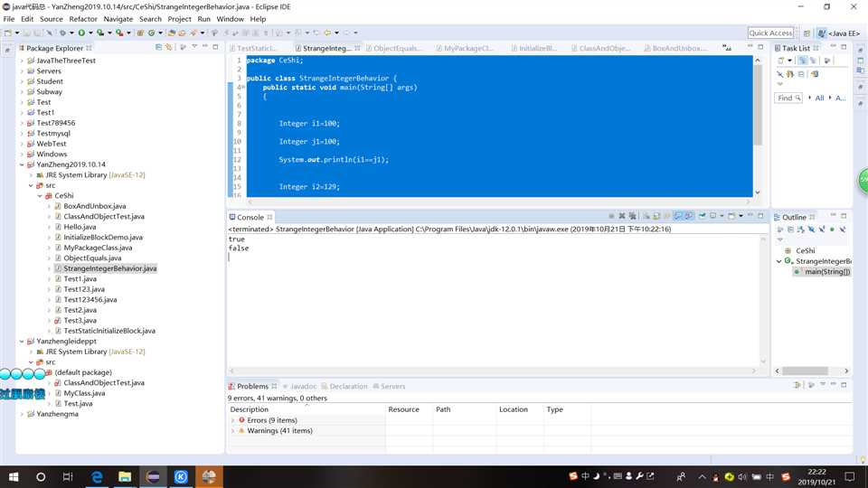This screenshot has width=868, height=488.
Task: Switch to ObjectEquals editor tab
Action: click(396, 48)
